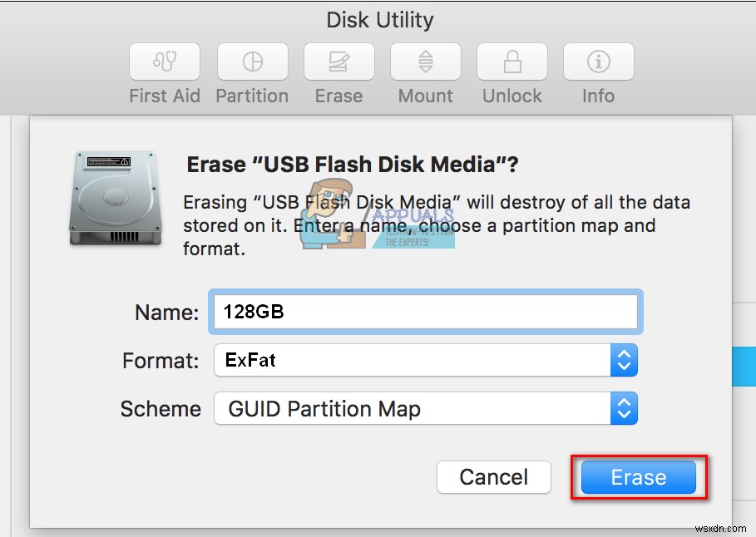
Task: Click the Unlock padlock icon
Action: (x=511, y=62)
